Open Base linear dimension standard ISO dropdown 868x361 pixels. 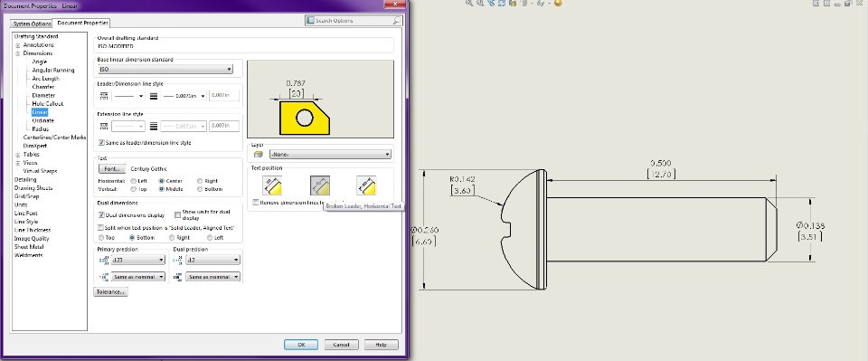coord(165,69)
